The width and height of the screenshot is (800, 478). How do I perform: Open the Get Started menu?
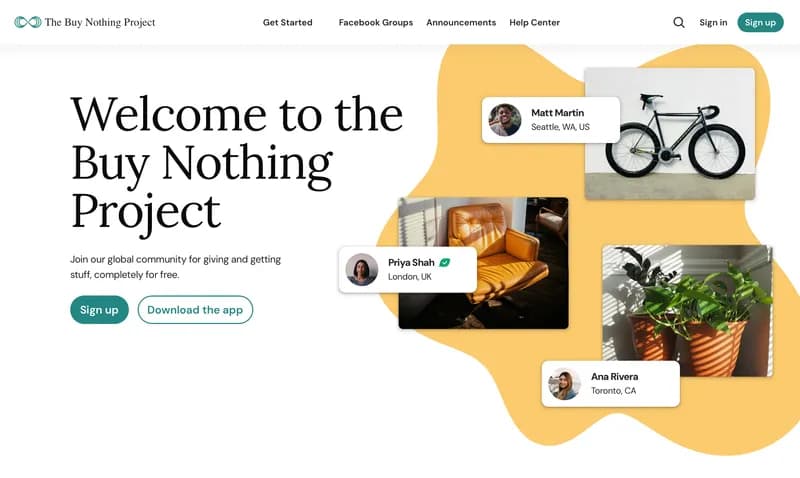[x=287, y=22]
